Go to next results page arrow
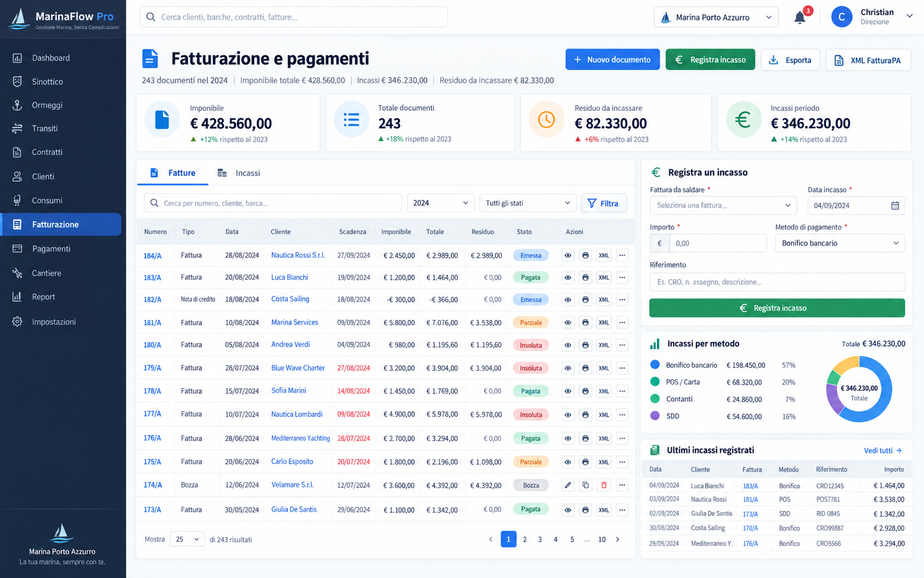The height and width of the screenshot is (578, 924). point(618,540)
